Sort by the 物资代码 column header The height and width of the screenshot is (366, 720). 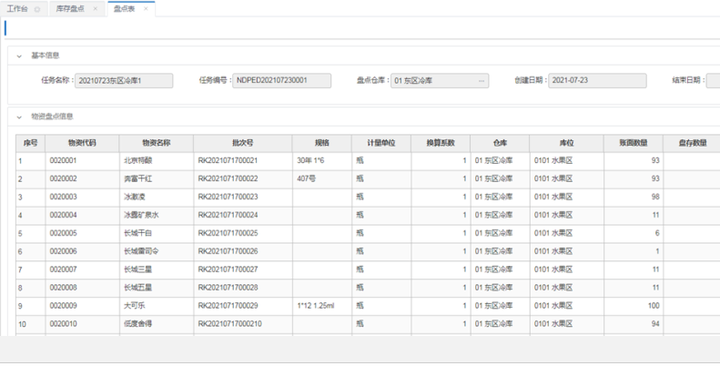pyautogui.click(x=82, y=143)
